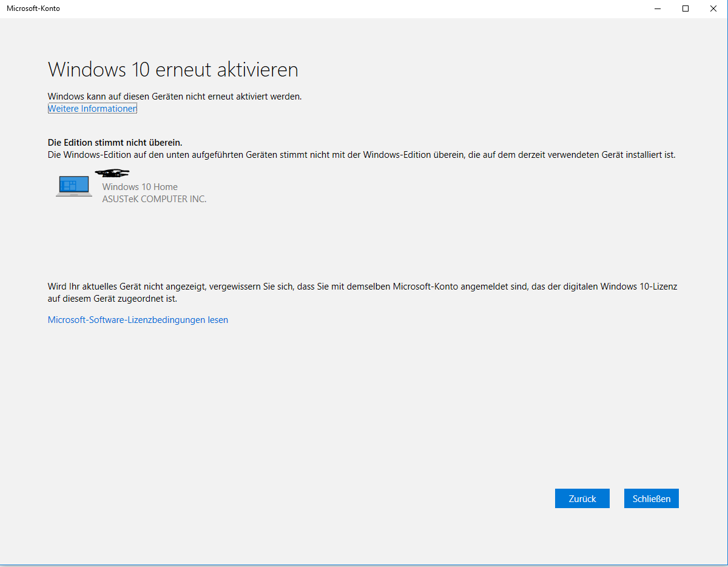Click the Die Edition stimmt nicht überein text
Image resolution: width=728 pixels, height=567 pixels.
(x=115, y=143)
